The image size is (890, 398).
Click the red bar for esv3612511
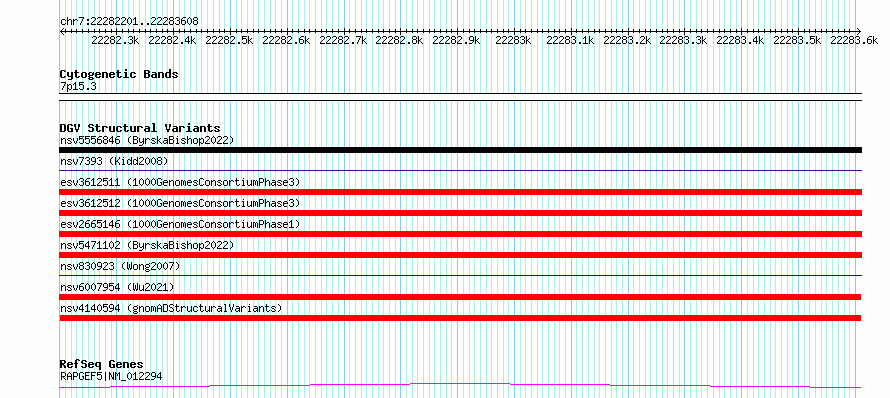460,192
